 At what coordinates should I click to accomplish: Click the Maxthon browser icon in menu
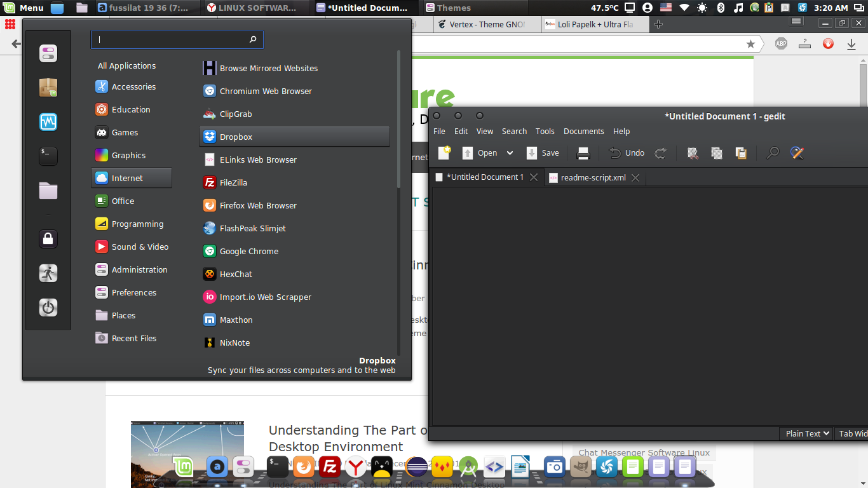point(210,320)
